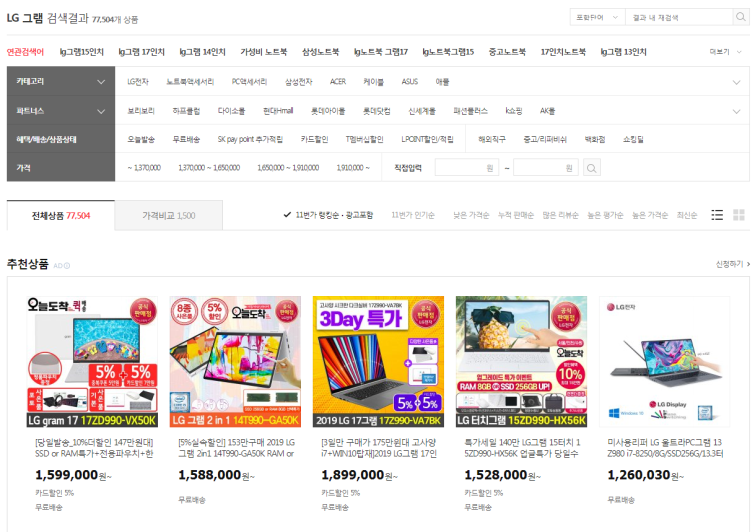
Task: Expand the 더보기 related searches
Action: (726, 52)
